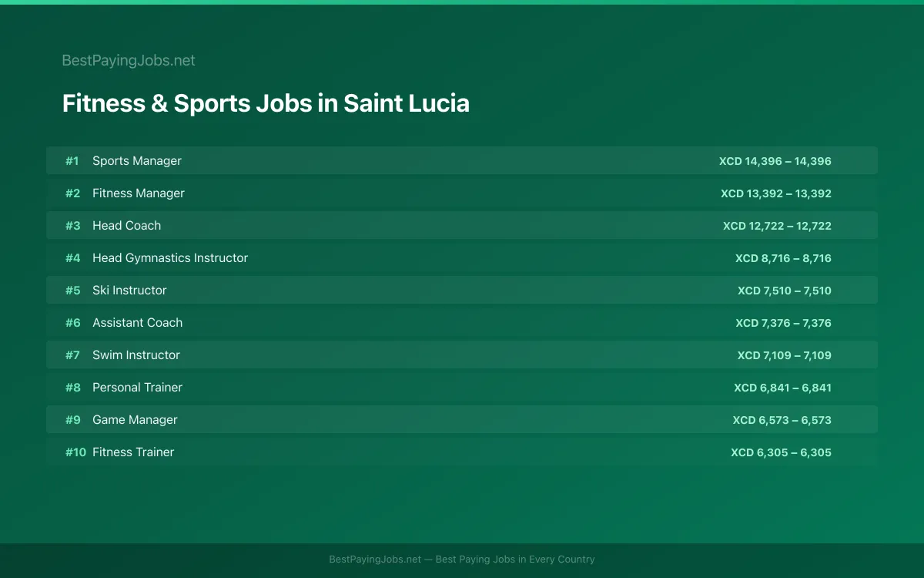Click the #10 rank number
The height and width of the screenshot is (578, 924).
click(75, 452)
